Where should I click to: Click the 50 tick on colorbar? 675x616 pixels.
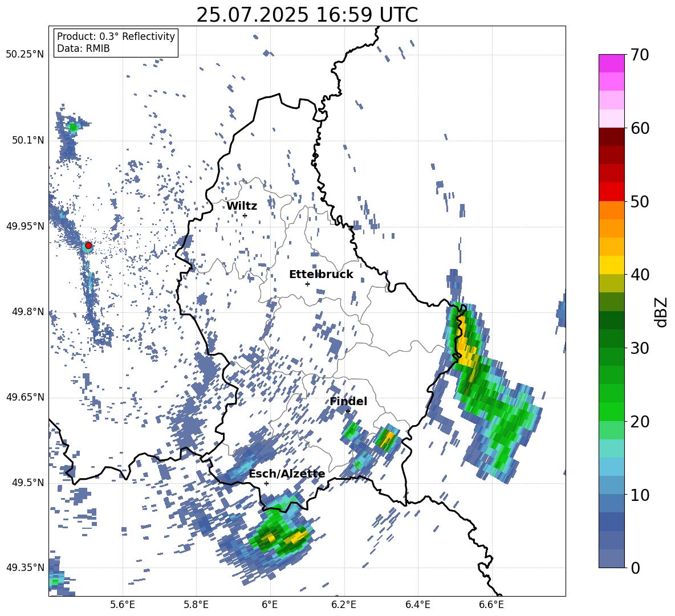coord(639,201)
